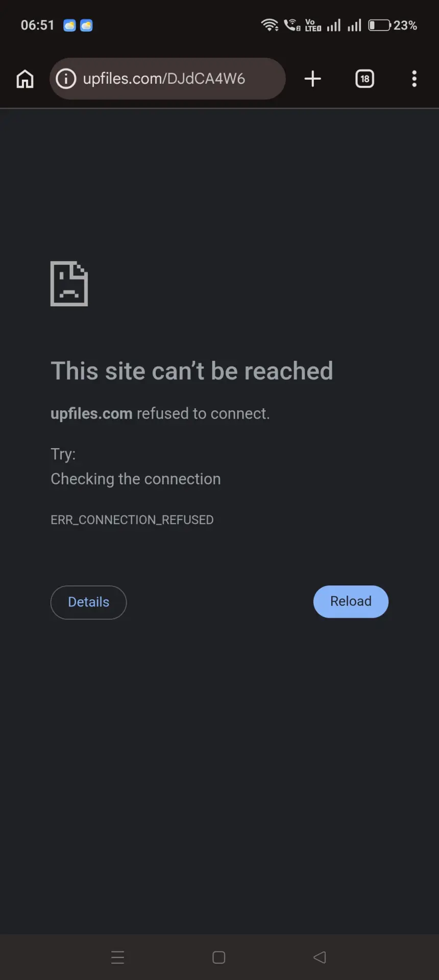Tap the home icon in browser toolbar
Image resolution: width=439 pixels, height=980 pixels.
25,79
